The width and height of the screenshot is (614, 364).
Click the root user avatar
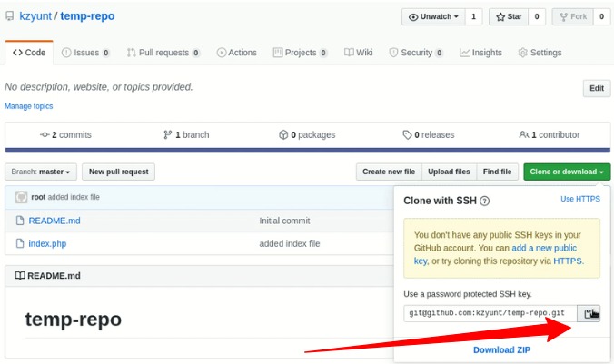(x=21, y=197)
